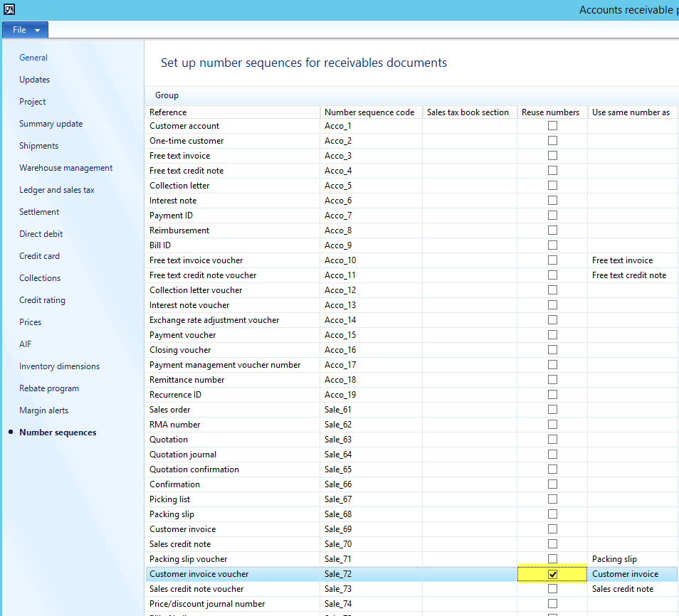Click the Number sequence code column header

(369, 112)
